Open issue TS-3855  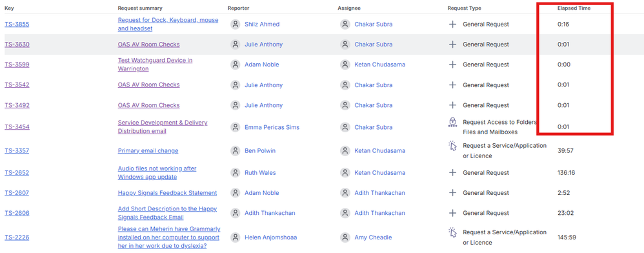coord(17,25)
